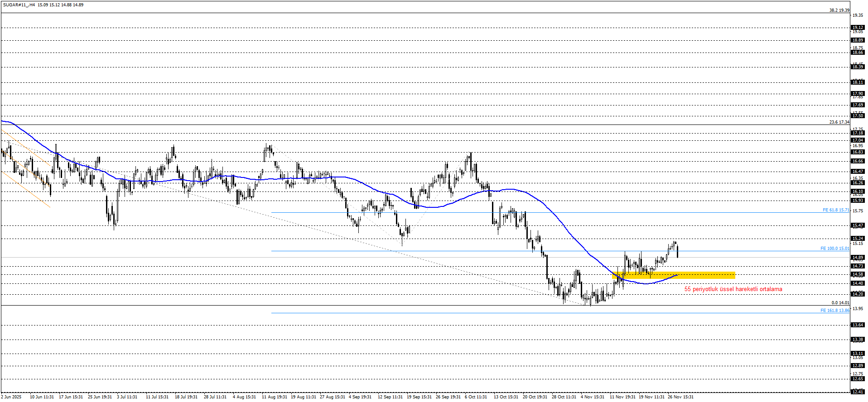
Task: Click the 17.90 price level tag
Action: 858,94
